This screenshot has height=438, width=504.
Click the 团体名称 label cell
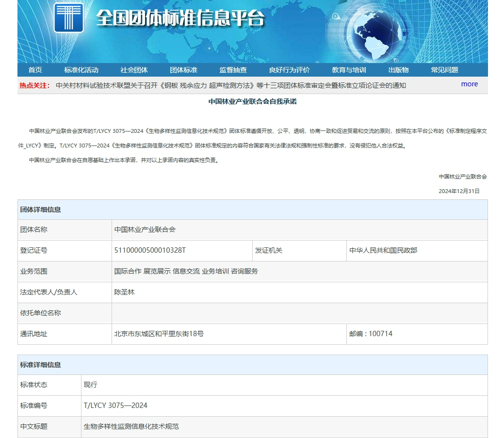(x=65, y=230)
